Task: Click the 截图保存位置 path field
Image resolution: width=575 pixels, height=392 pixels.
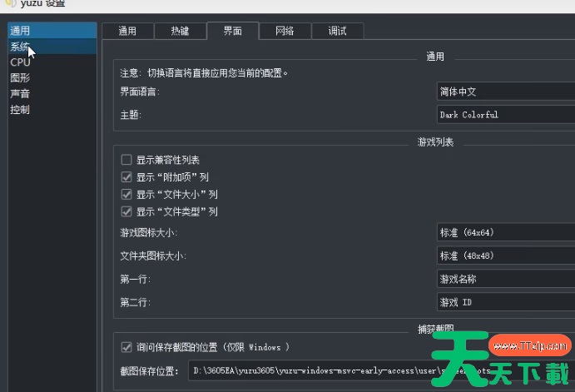Action: (x=381, y=370)
